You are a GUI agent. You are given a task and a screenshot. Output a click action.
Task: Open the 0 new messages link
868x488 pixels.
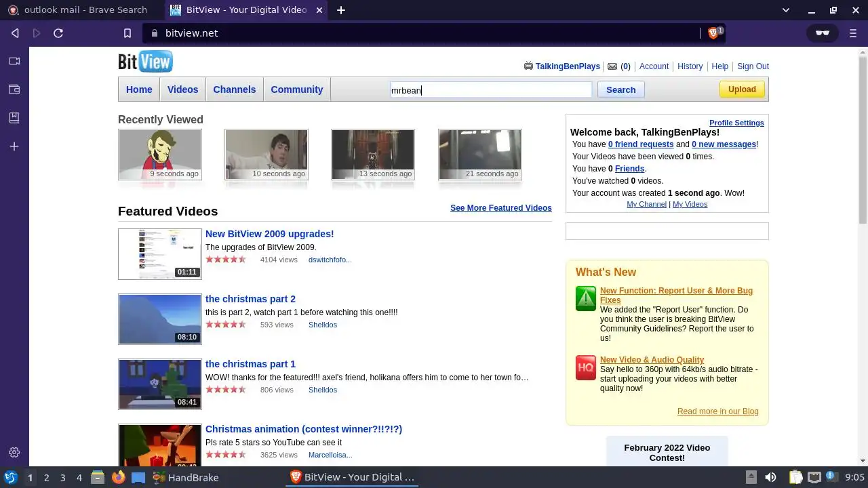pos(724,144)
